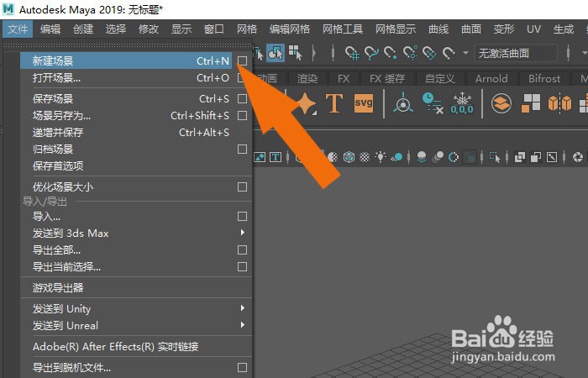This screenshot has height=378, width=588.
Task: Click the orange polygon Type T icon
Action: tap(334, 103)
